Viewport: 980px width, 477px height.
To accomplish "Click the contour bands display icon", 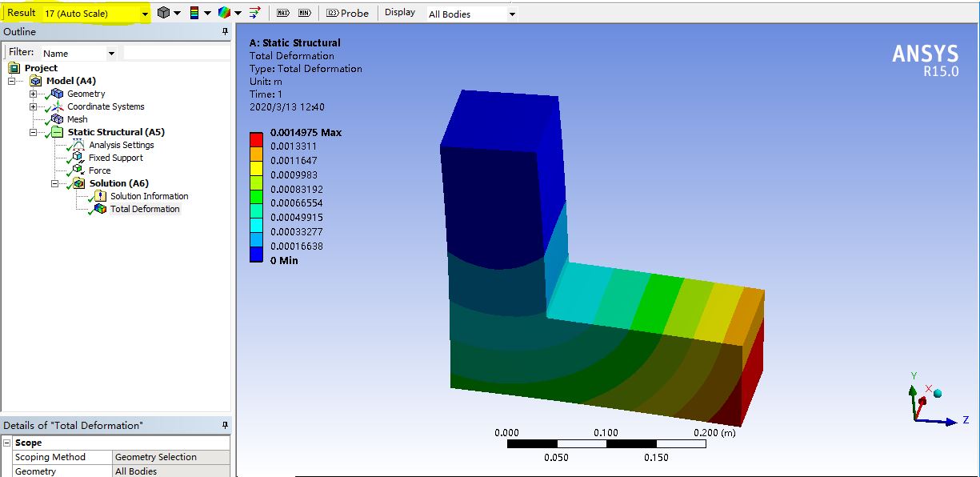I will click(194, 12).
